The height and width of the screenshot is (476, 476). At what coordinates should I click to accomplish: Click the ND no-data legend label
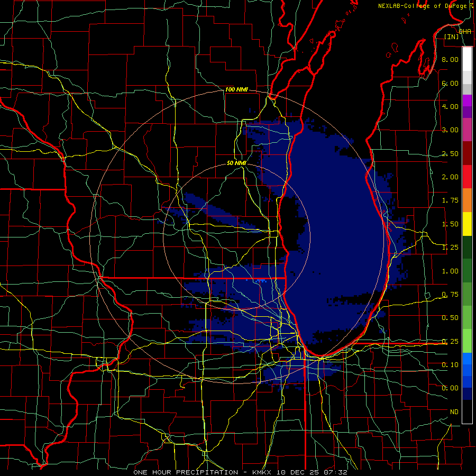click(454, 412)
